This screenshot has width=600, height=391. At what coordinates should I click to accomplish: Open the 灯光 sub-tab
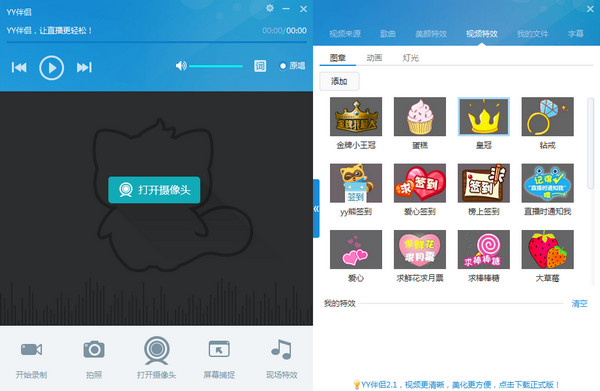pos(411,58)
